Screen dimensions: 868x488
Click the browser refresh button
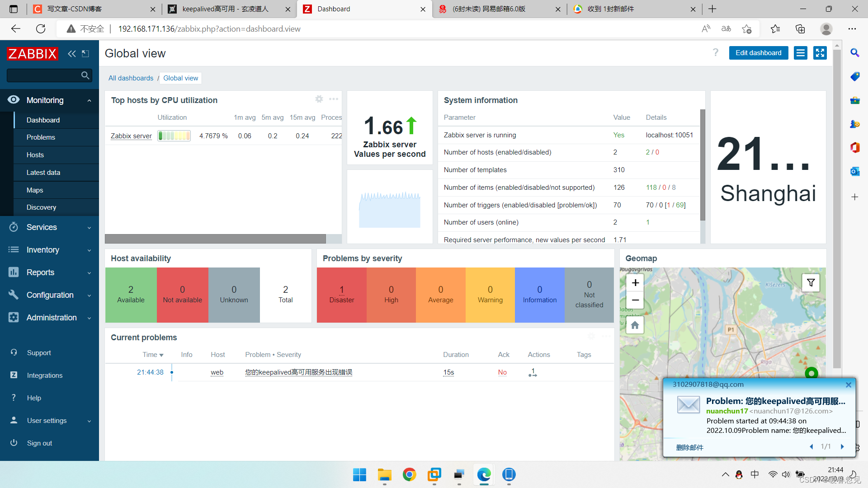point(41,29)
